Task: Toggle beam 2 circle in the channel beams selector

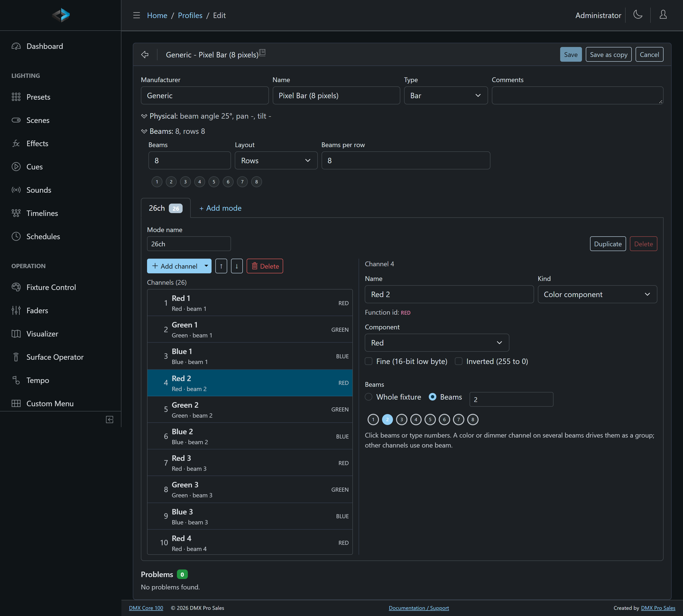Action: coord(387,420)
